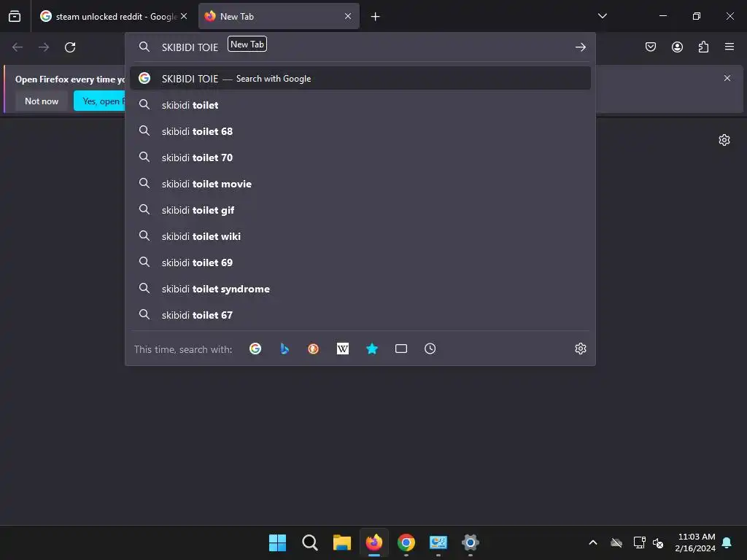Choose suggestion skibidi toilet movie
The width and height of the screenshot is (747, 560).
pyautogui.click(x=360, y=184)
